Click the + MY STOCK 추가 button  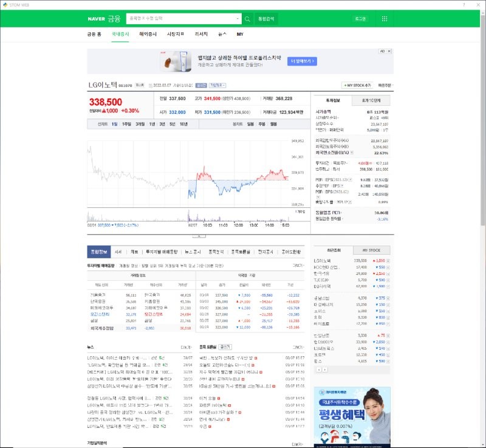(358, 86)
